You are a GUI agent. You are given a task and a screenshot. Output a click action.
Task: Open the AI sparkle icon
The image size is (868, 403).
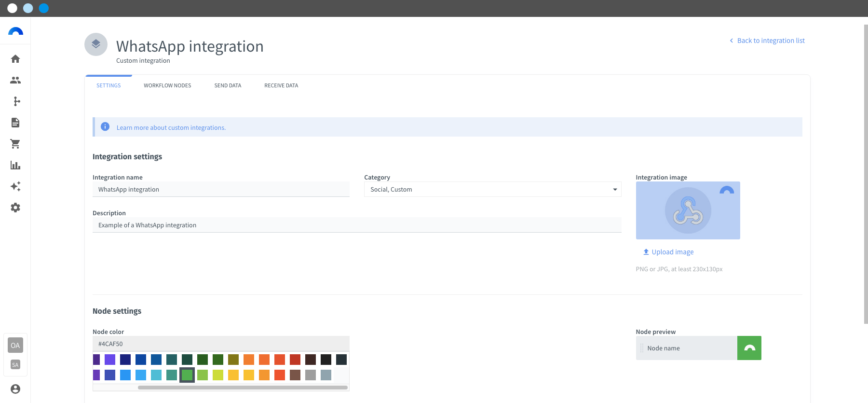click(x=15, y=186)
